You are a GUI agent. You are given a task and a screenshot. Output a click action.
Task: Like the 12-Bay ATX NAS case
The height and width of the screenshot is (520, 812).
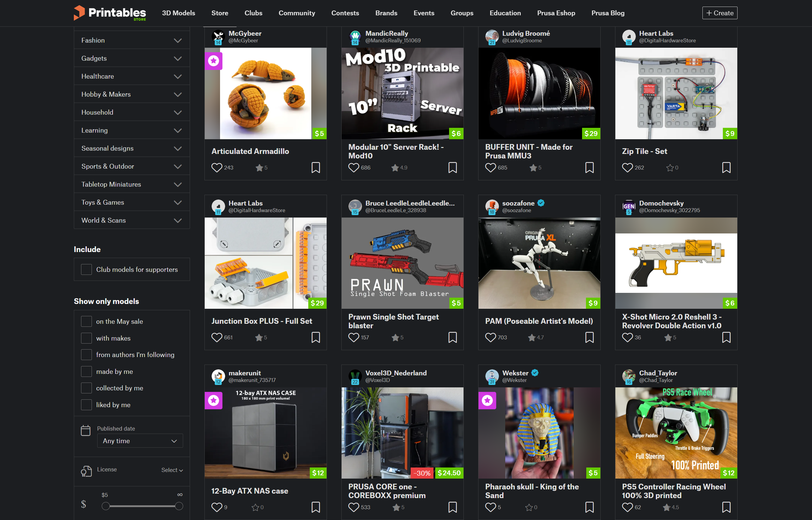[216, 507]
